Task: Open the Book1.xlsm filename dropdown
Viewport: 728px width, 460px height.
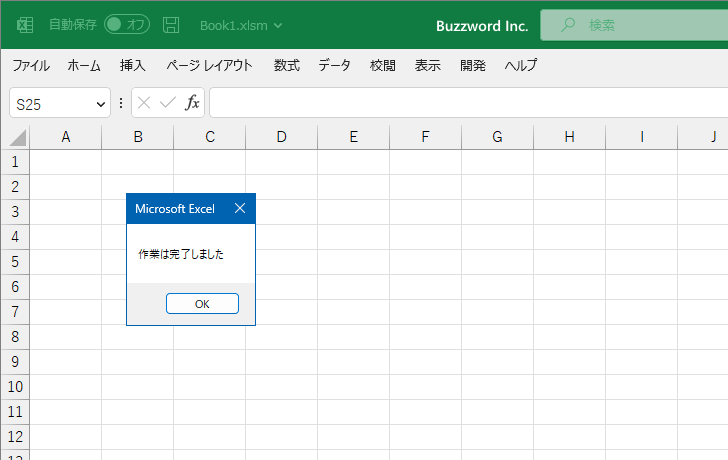Action: 241,26
